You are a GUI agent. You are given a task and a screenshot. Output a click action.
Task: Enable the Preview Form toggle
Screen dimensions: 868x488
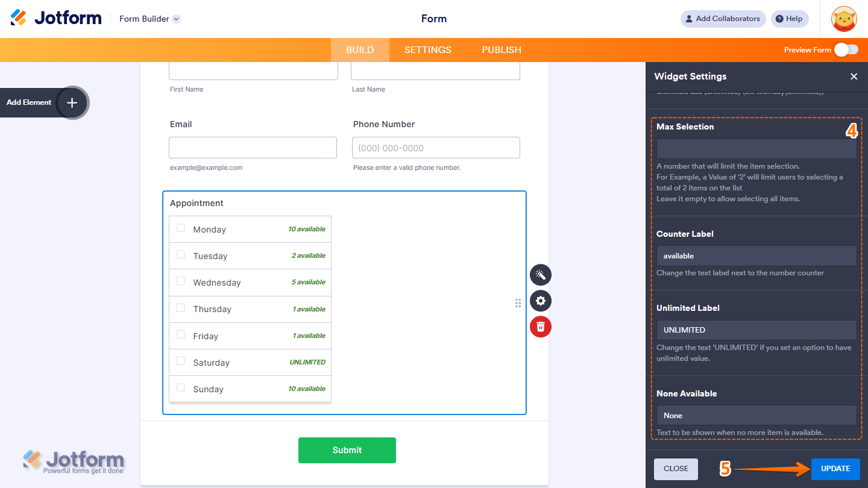point(846,50)
